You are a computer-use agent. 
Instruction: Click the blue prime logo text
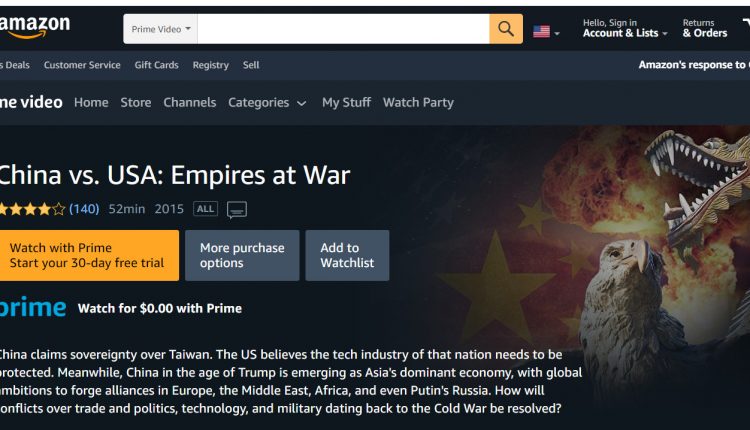pyautogui.click(x=33, y=308)
